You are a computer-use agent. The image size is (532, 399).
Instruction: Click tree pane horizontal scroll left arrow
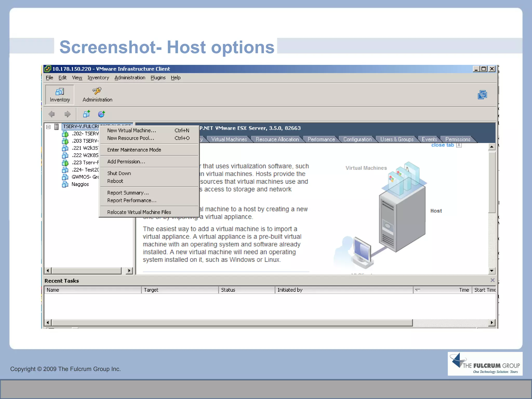tap(48, 271)
